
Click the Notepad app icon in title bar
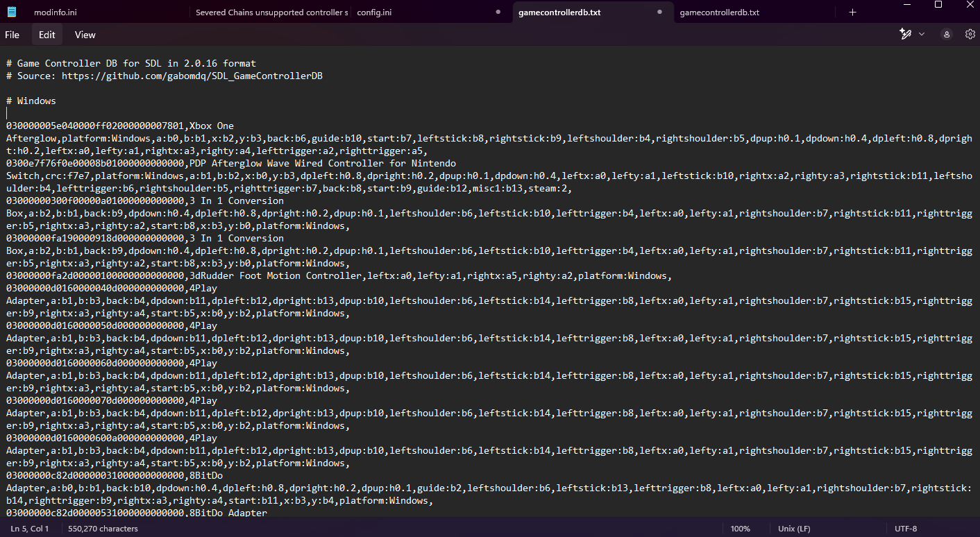pos(12,12)
